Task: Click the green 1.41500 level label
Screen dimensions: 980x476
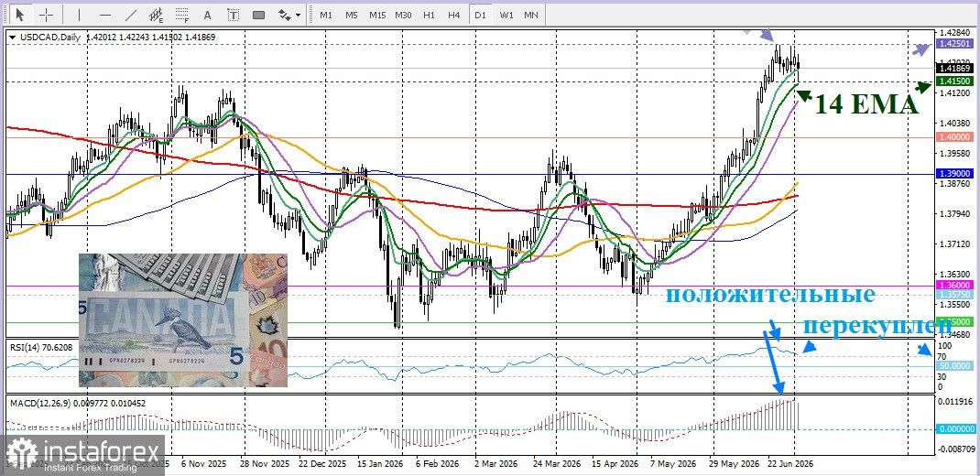Action: 953,81
